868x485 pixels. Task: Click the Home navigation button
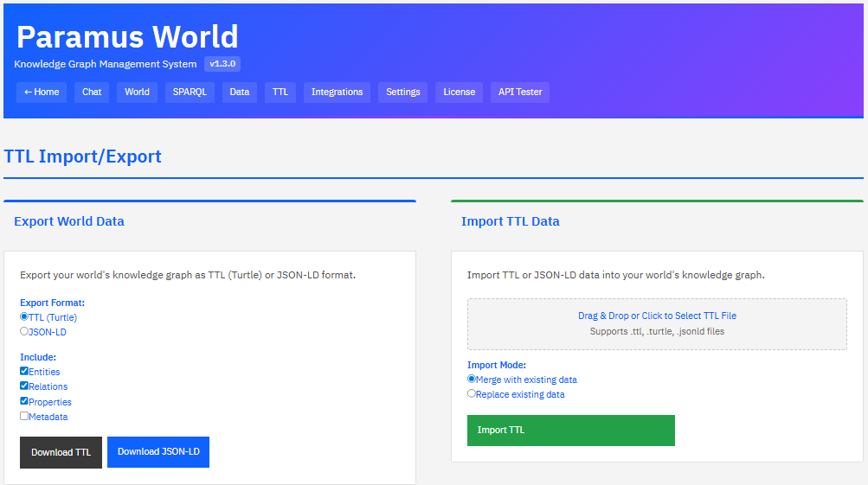(42, 93)
